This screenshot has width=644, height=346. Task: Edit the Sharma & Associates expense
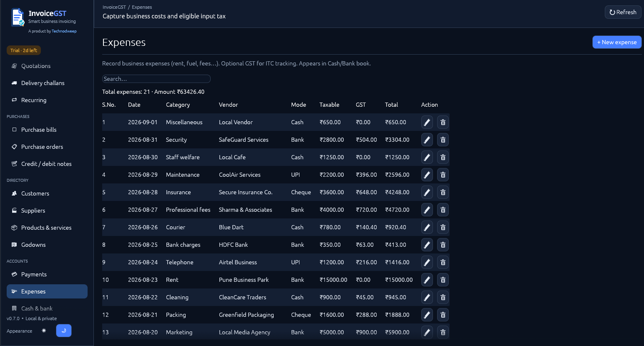click(x=427, y=210)
